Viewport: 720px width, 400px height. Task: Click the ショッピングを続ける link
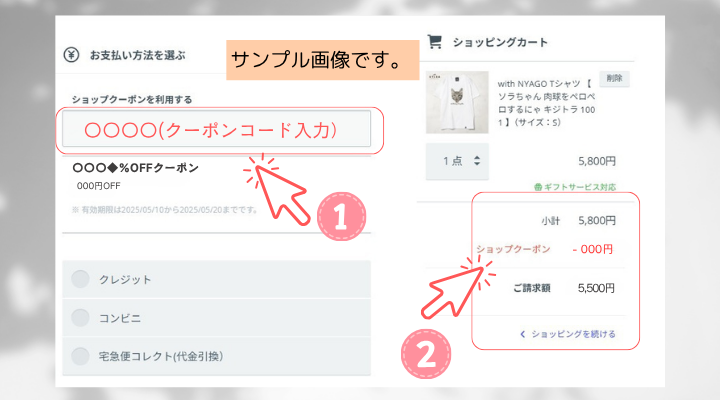coord(573,334)
